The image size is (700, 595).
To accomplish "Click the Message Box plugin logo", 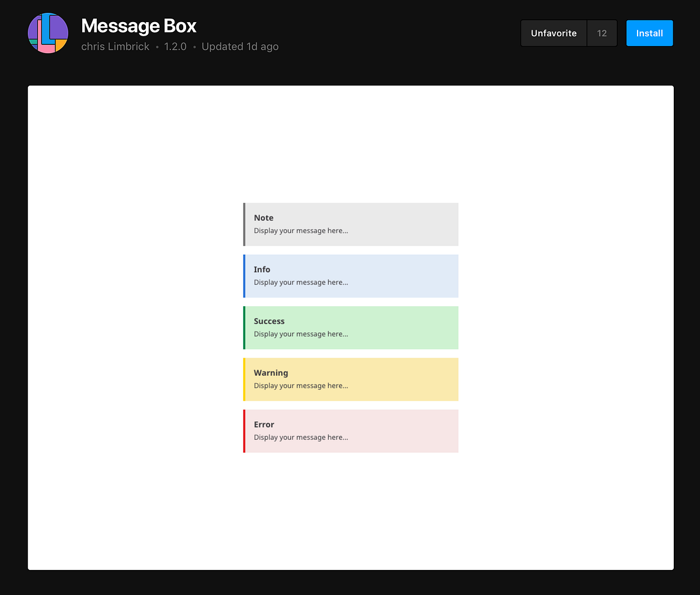I will pyautogui.click(x=48, y=33).
